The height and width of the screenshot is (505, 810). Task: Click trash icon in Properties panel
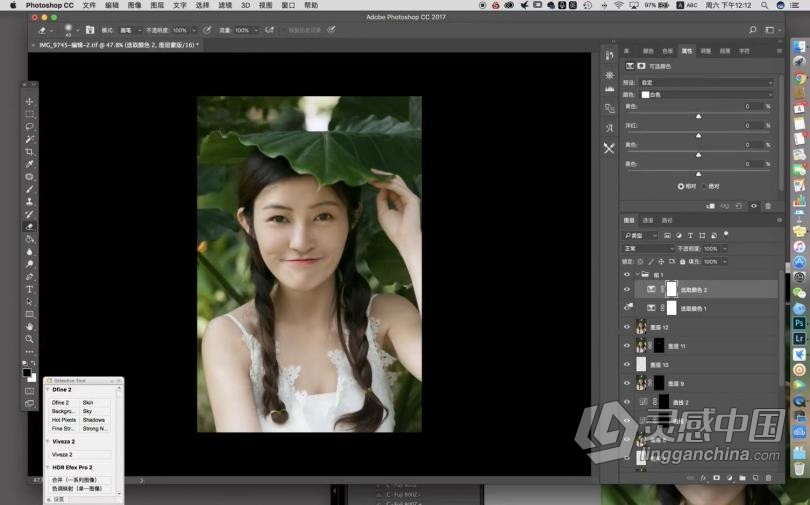pyautogui.click(x=768, y=206)
